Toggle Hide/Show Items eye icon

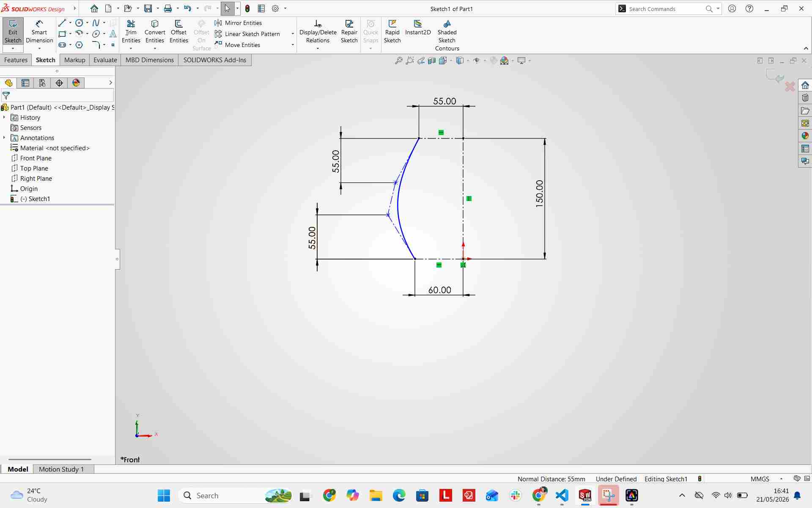click(477, 61)
